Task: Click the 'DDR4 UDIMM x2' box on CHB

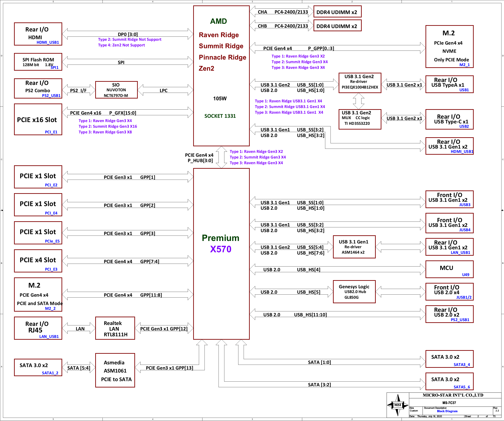Action: coord(338,26)
